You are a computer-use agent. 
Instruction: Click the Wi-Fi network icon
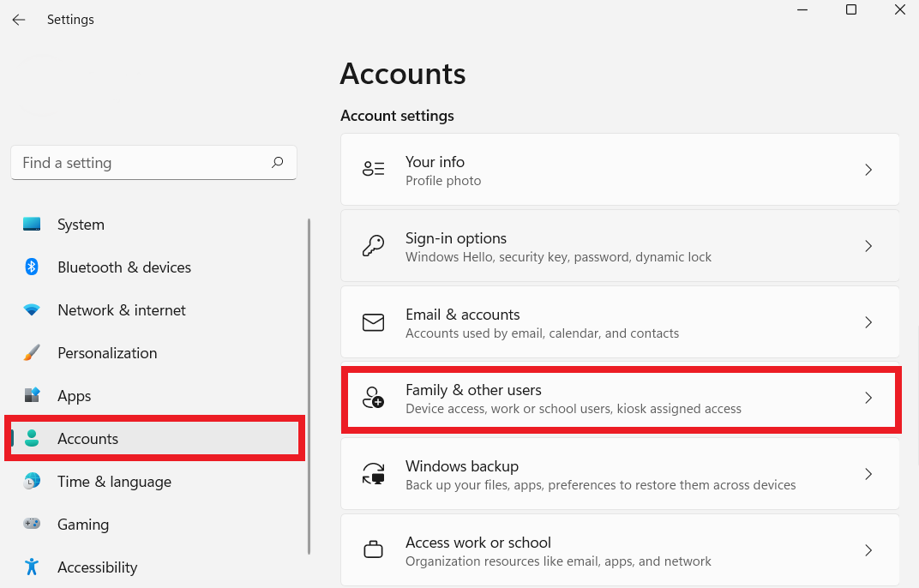tap(32, 309)
